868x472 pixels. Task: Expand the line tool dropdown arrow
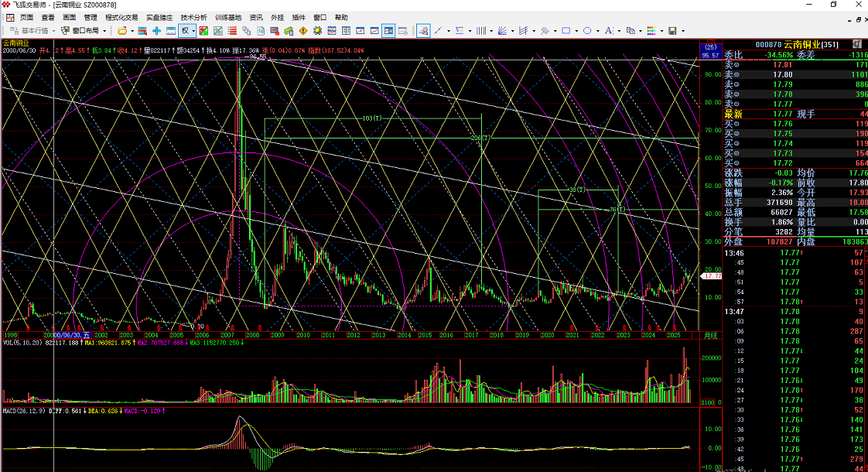pos(449,31)
